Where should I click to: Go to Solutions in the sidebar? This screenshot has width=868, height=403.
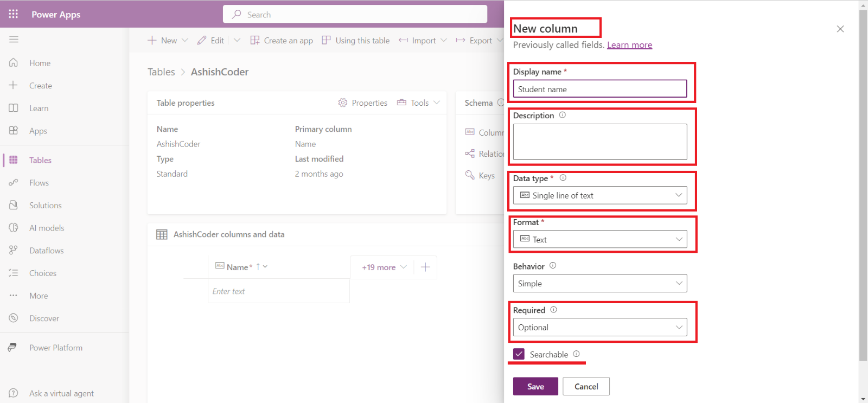tap(45, 206)
